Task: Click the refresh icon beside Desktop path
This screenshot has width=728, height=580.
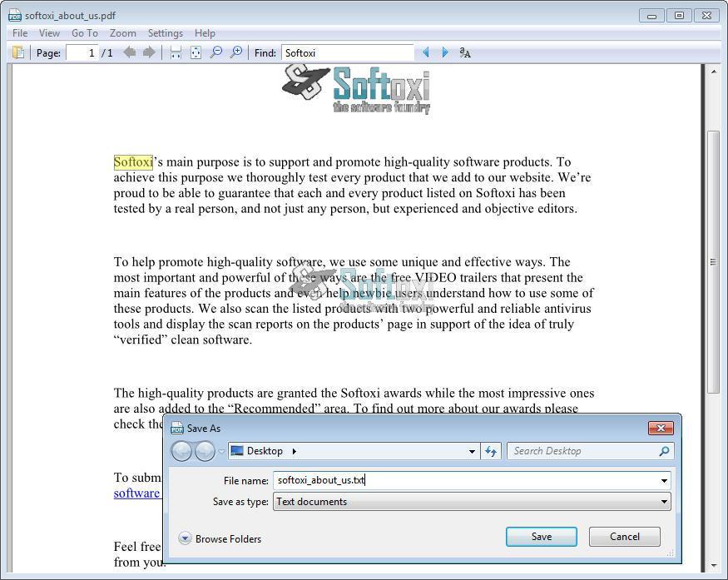Action: [491, 451]
